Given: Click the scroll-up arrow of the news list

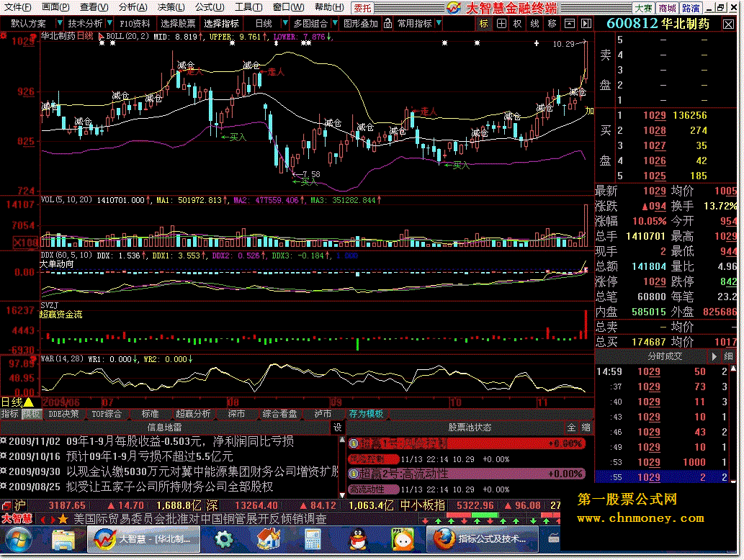Looking at the screenshot, I should [x=342, y=440].
